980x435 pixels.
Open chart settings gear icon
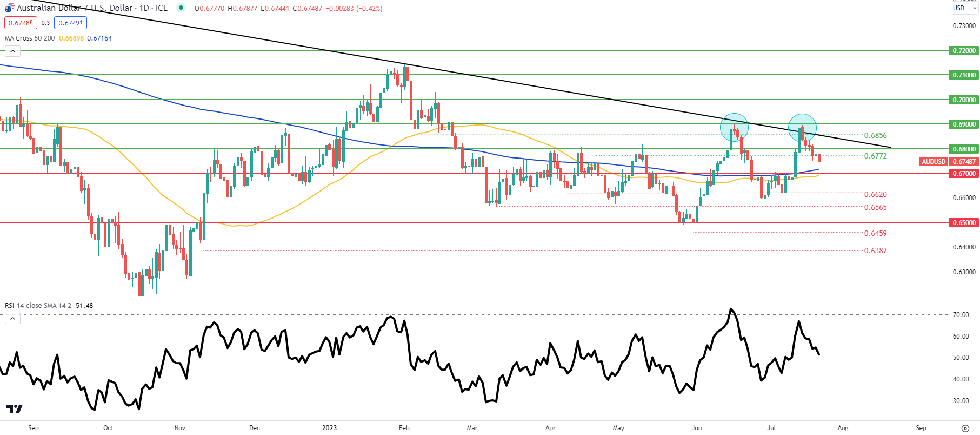[x=965, y=428]
